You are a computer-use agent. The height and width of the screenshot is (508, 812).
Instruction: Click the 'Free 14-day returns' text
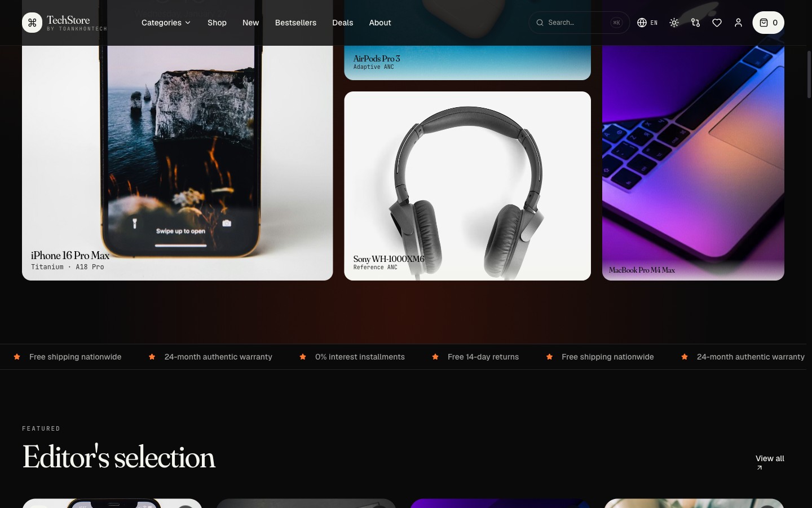point(483,357)
